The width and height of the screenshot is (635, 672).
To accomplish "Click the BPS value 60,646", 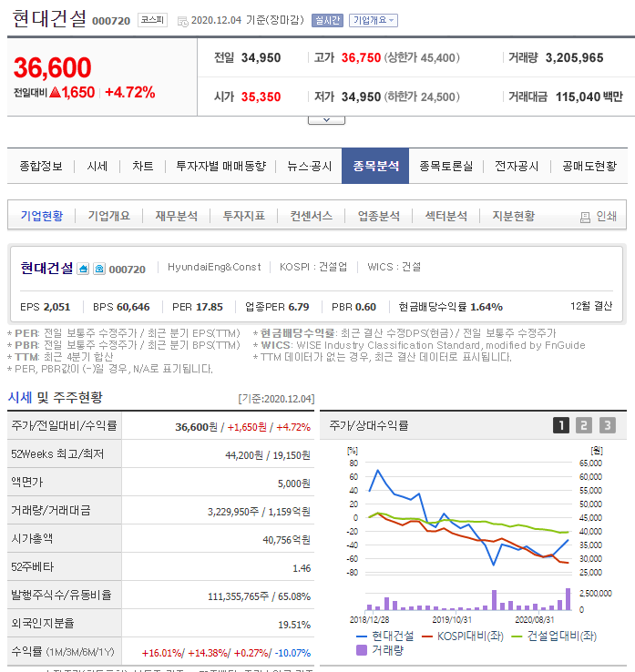I will click(x=133, y=307).
